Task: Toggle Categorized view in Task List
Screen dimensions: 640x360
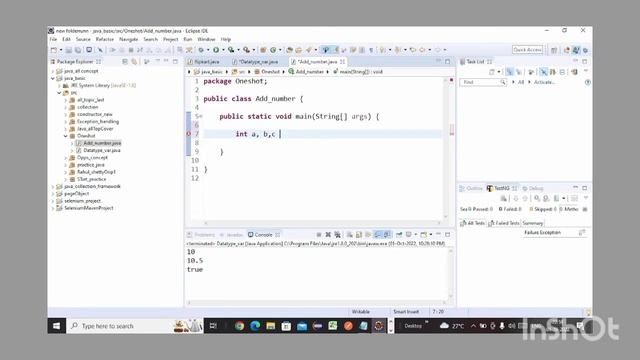Action: pyautogui.click(x=509, y=72)
